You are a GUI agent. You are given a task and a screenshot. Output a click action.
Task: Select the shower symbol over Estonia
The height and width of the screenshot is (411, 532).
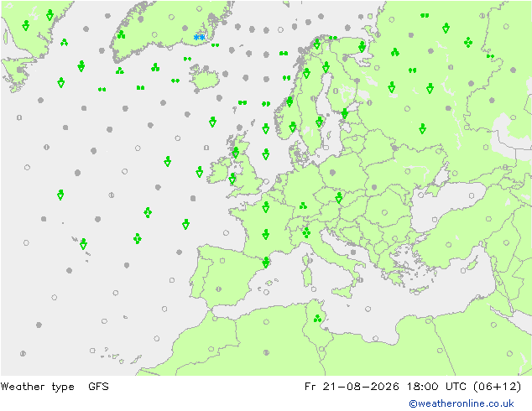tap(345, 113)
